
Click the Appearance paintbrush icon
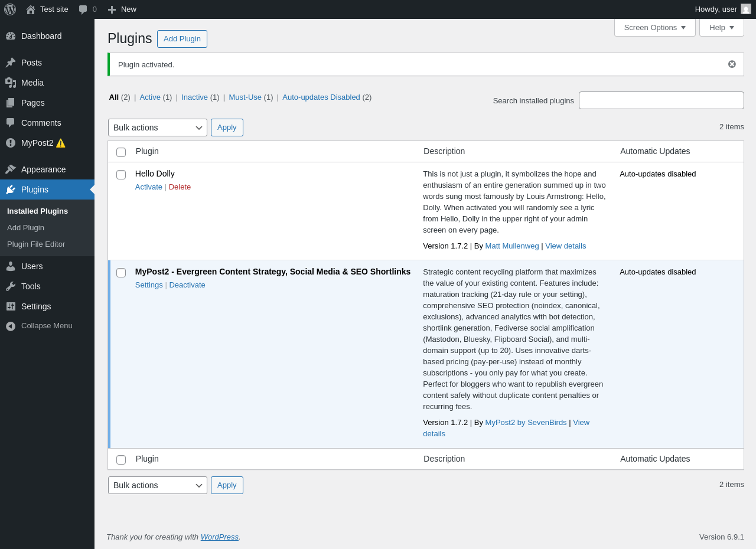[11, 169]
